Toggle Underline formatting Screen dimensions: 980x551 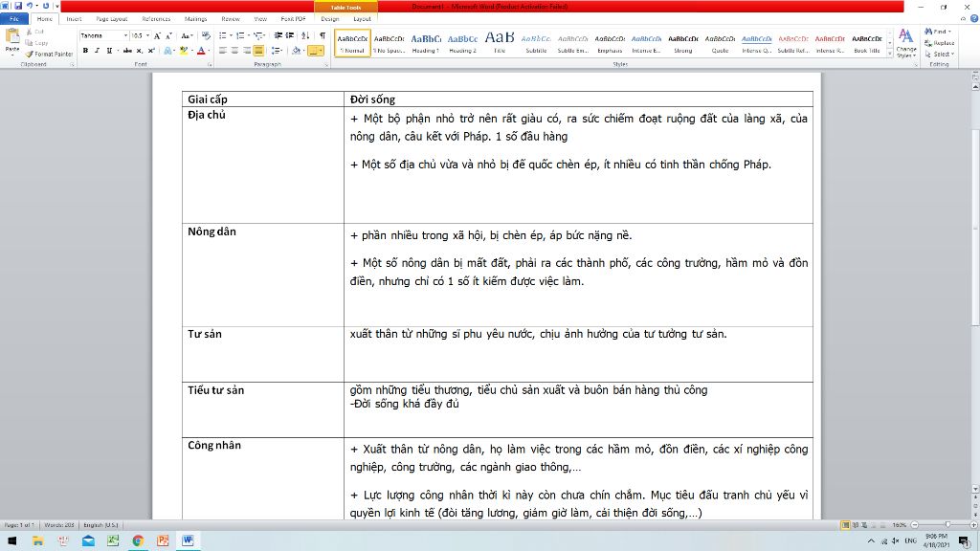click(109, 51)
